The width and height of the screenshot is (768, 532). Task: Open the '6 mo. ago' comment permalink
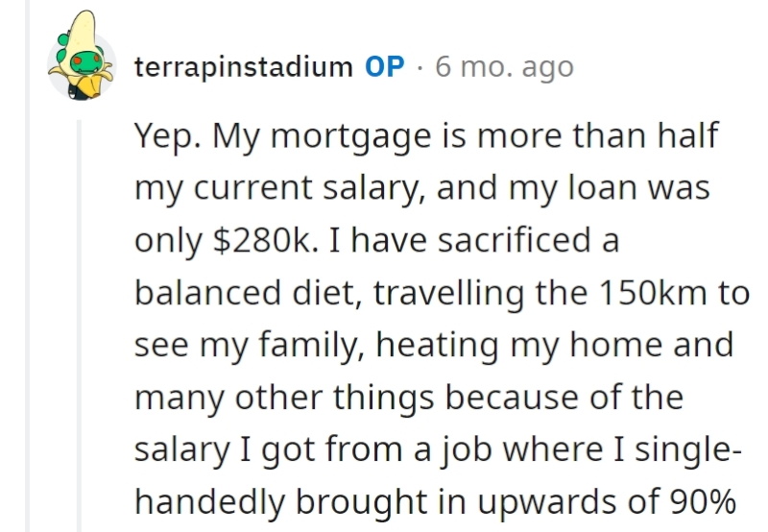pos(504,67)
